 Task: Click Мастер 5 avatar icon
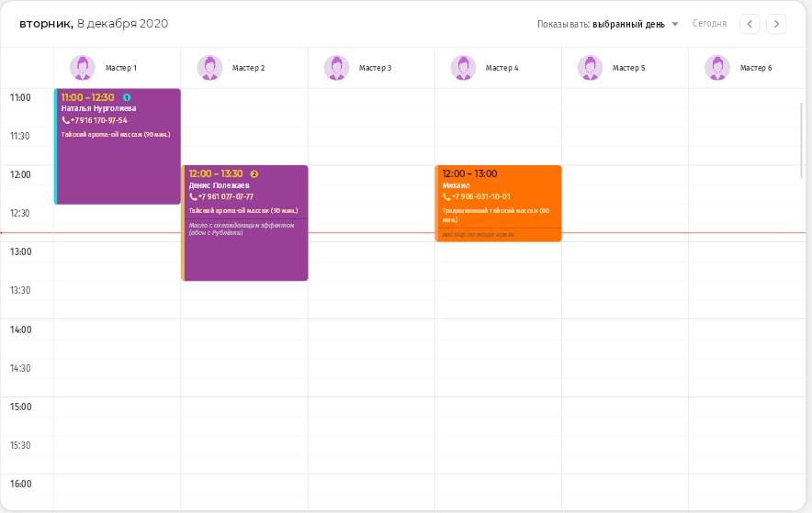click(x=591, y=68)
